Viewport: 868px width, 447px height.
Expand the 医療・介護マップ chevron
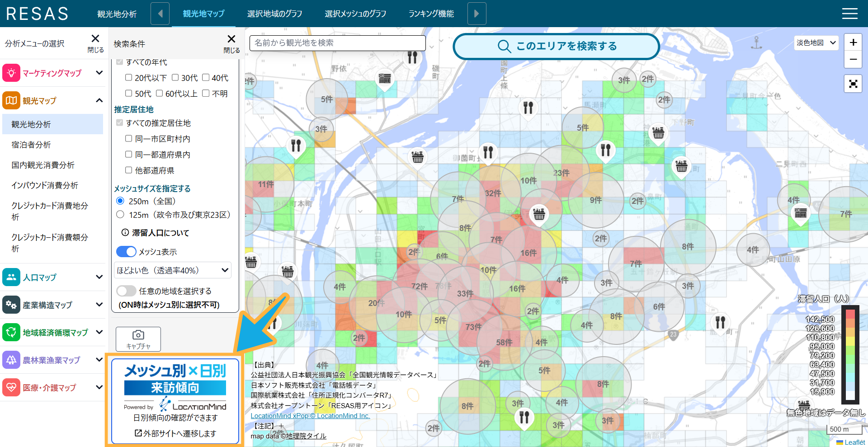tap(99, 387)
